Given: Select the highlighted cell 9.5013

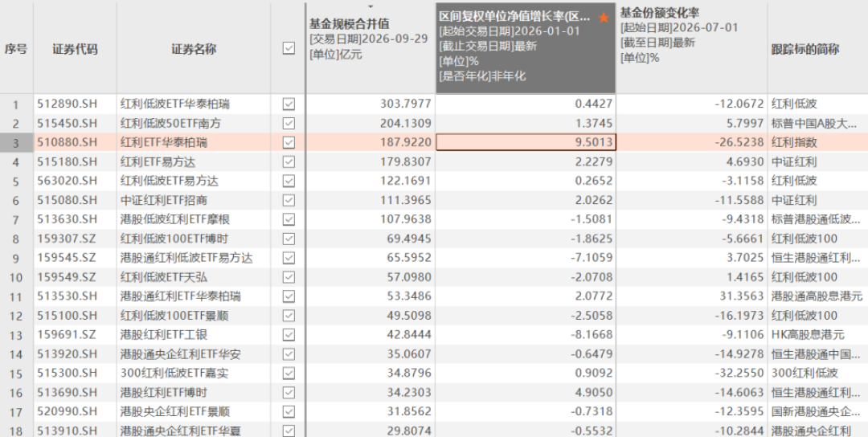Looking at the screenshot, I should [526, 143].
